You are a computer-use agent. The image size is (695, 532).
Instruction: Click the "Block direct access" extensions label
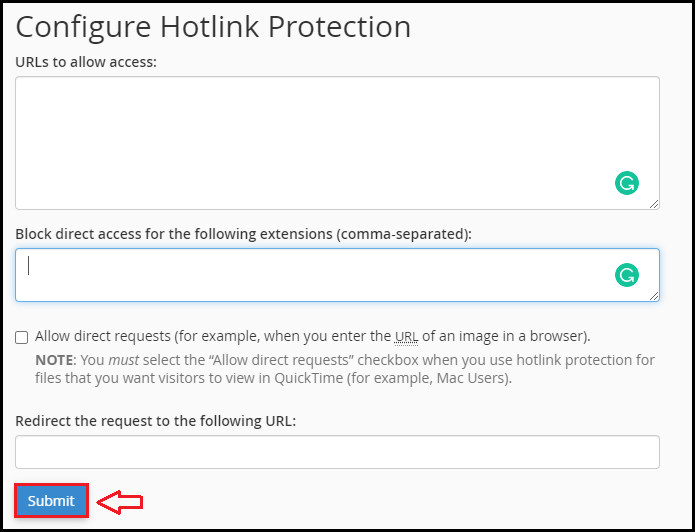click(x=243, y=234)
